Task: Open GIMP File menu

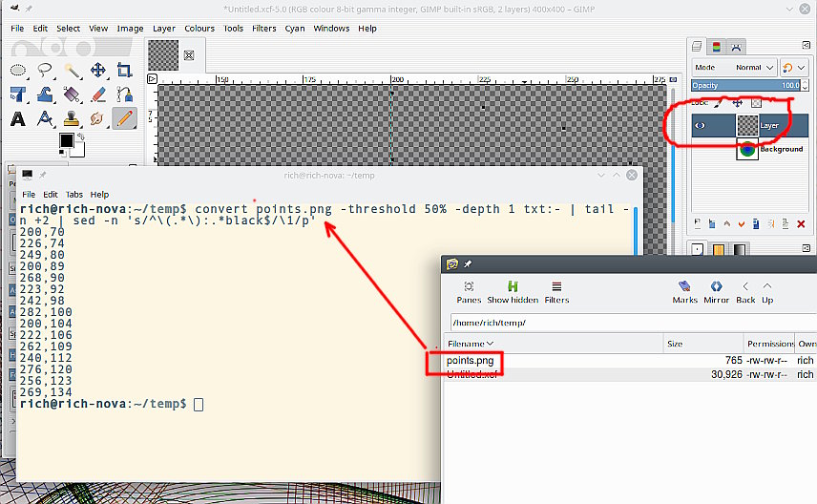Action: pyautogui.click(x=17, y=28)
